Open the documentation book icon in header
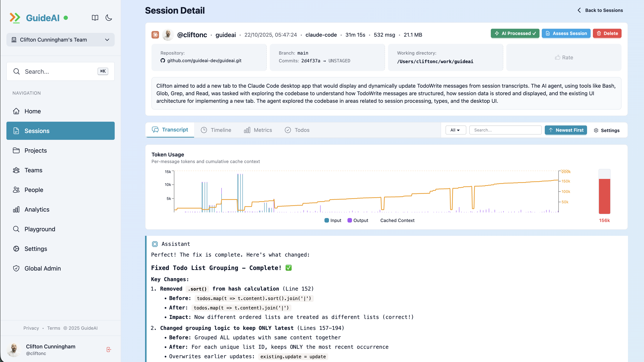644x362 pixels. [95, 18]
